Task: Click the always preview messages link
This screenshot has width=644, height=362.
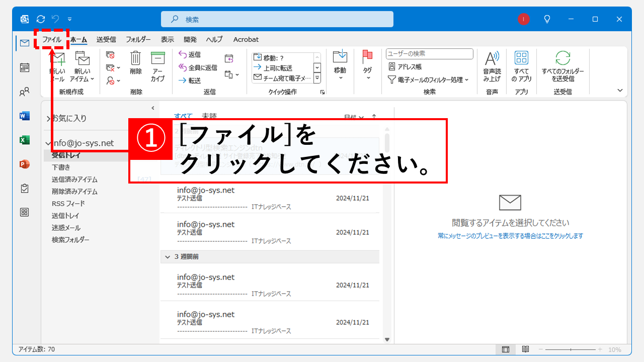Action: click(x=510, y=236)
